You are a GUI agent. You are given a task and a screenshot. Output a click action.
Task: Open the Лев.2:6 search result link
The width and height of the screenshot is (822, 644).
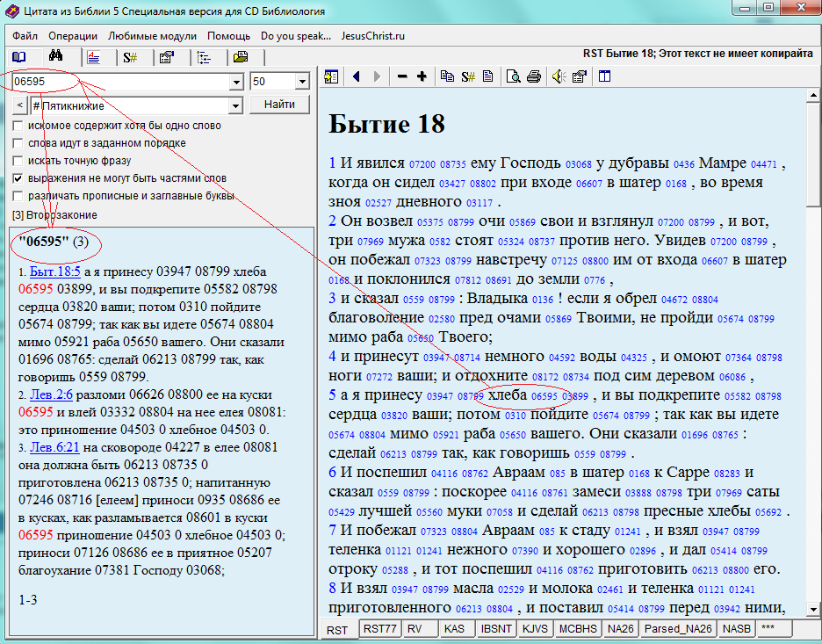pos(51,394)
